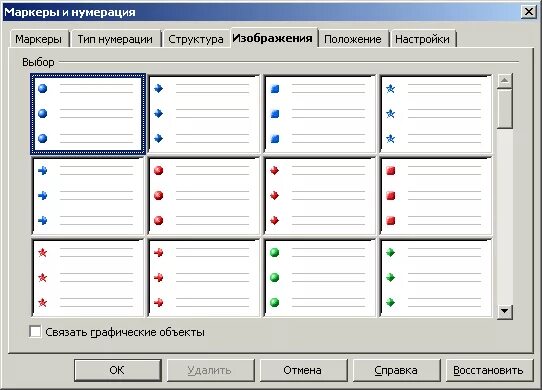Toggle 'Связать графические объекты' checkbox
The height and width of the screenshot is (390, 542).
click(35, 332)
